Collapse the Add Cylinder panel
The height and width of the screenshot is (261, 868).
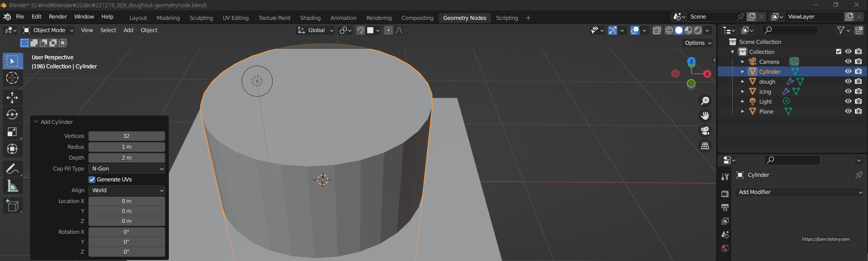(x=36, y=122)
